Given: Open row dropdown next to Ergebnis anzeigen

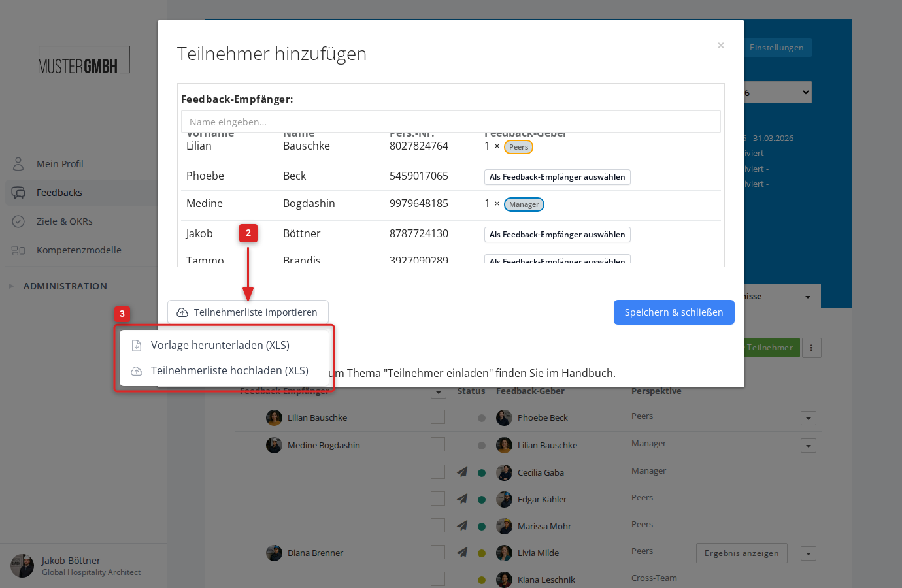Looking at the screenshot, I should 809,553.
